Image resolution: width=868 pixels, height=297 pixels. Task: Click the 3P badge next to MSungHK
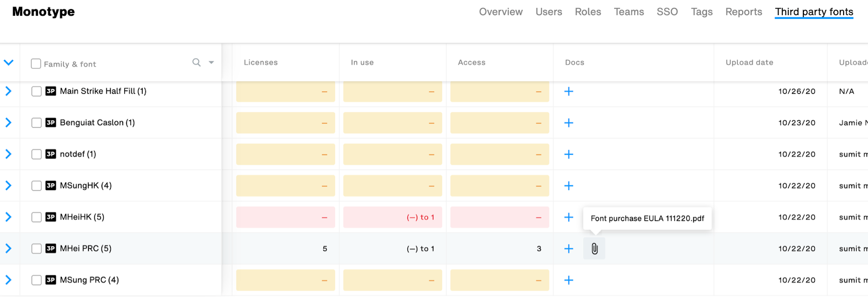(50, 185)
